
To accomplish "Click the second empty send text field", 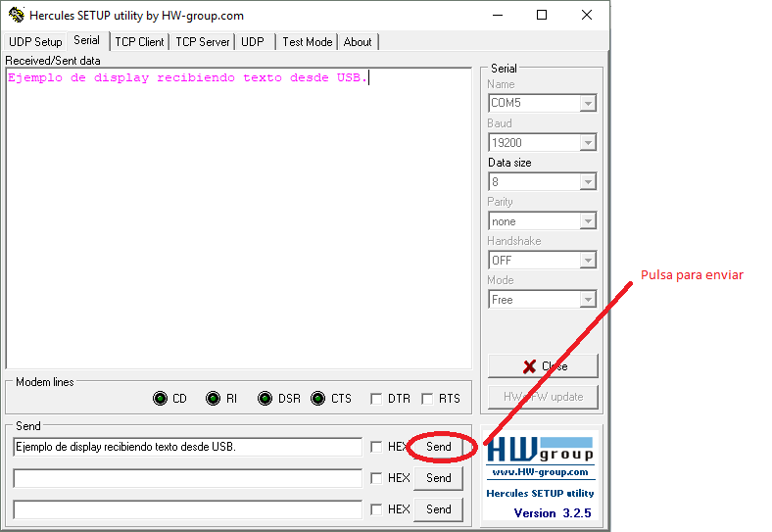I will click(x=187, y=478).
